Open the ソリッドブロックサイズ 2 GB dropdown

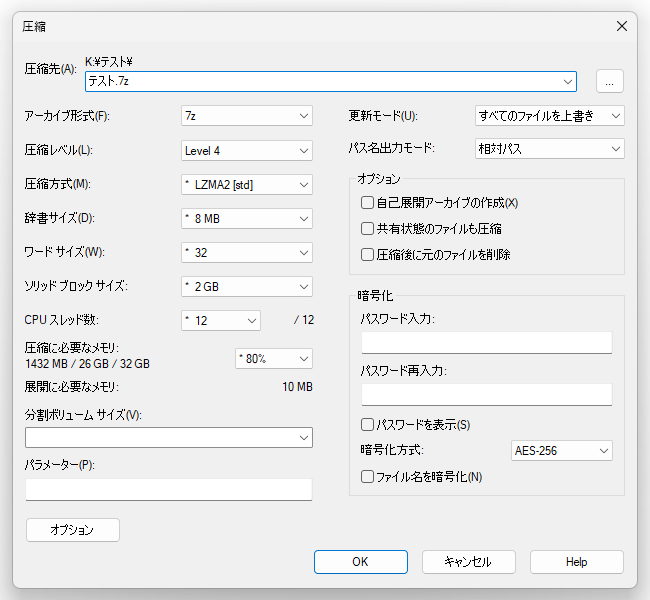(x=247, y=287)
